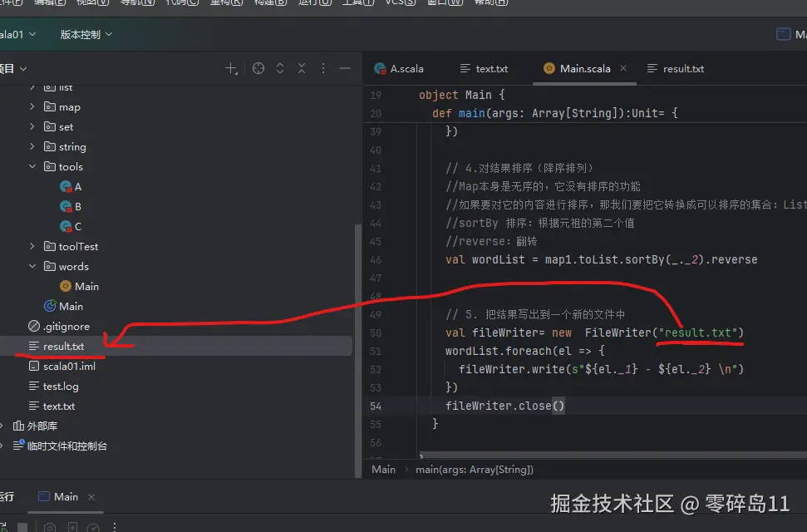Click the run configuration icon at top right
This screenshot has width=807, height=532.
pos(784,35)
